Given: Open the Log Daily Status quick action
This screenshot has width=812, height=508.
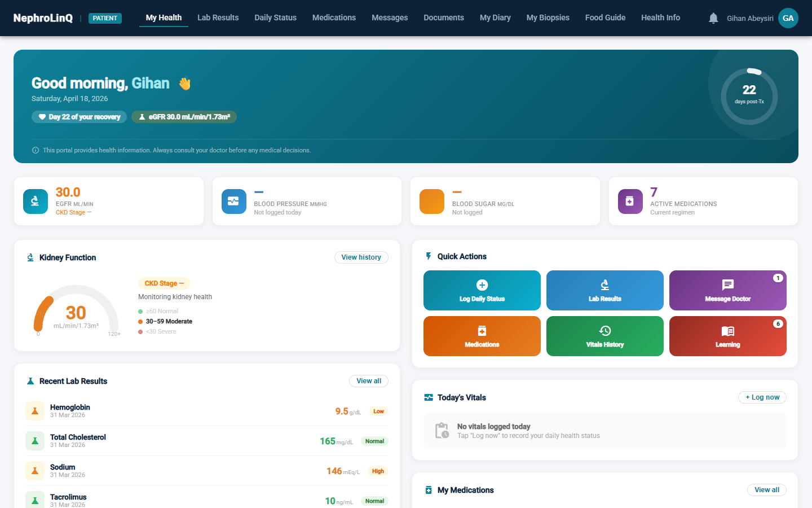Looking at the screenshot, I should point(482,290).
